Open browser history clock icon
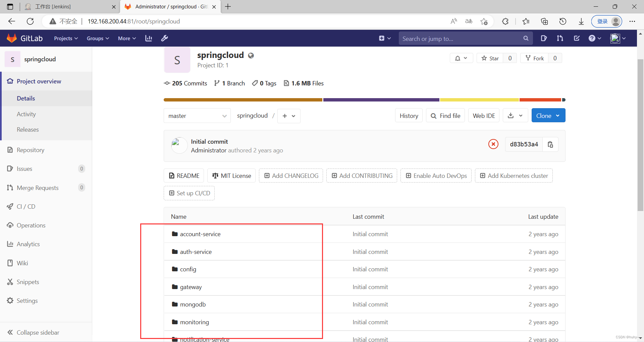Image resolution: width=644 pixels, height=342 pixels. [x=563, y=21]
